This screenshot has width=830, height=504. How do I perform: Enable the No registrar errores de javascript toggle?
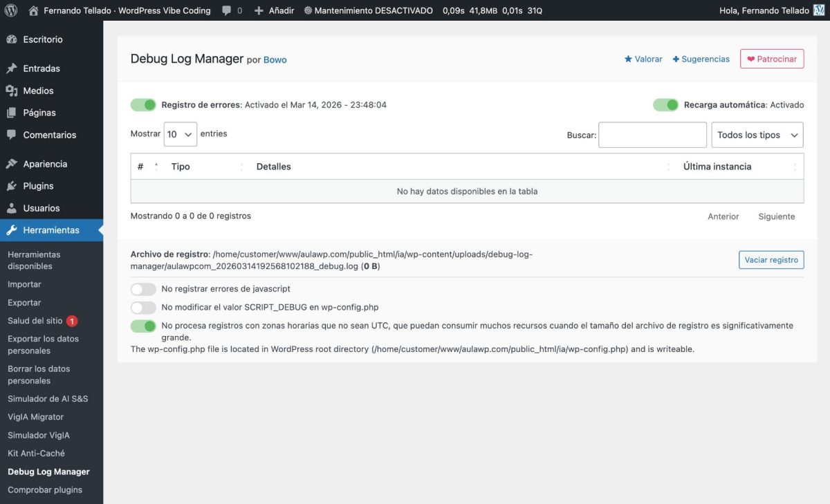[x=143, y=288]
